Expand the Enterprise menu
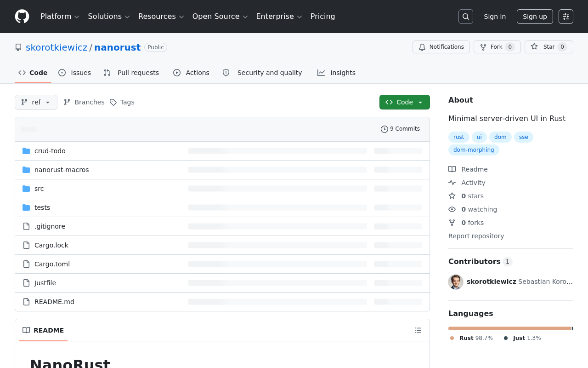This screenshot has width=588, height=368. 279,17
